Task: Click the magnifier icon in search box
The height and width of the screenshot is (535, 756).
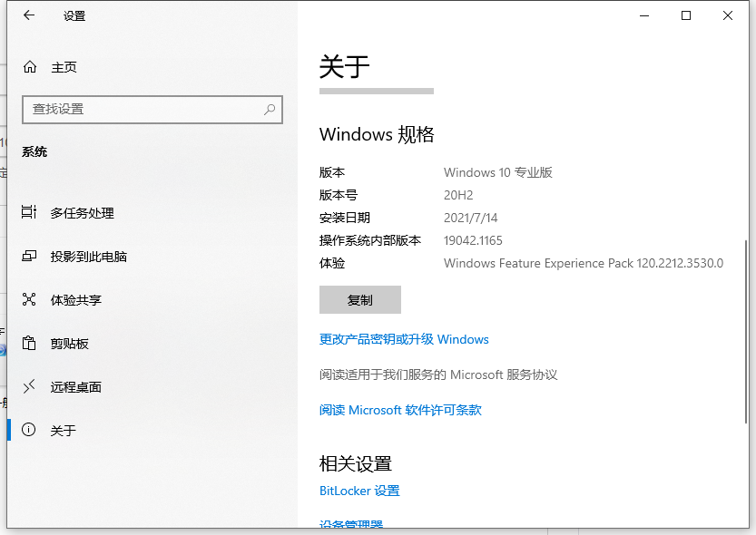Action: [x=270, y=109]
